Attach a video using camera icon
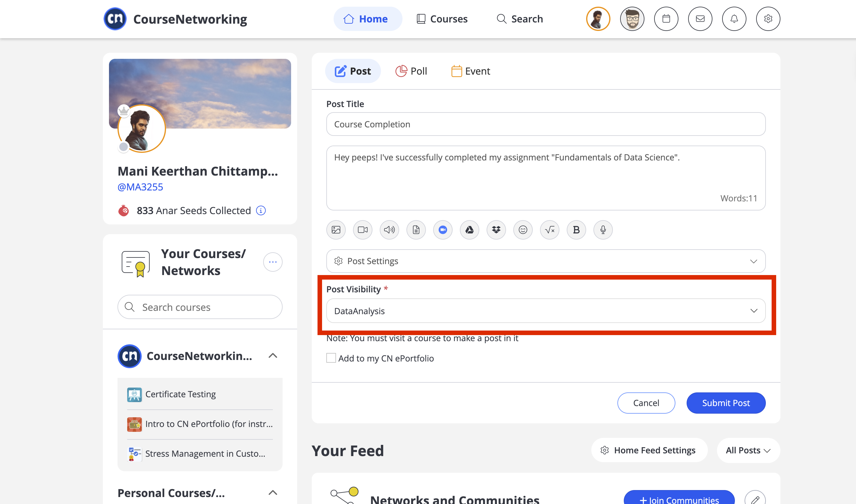856x504 pixels. click(363, 230)
